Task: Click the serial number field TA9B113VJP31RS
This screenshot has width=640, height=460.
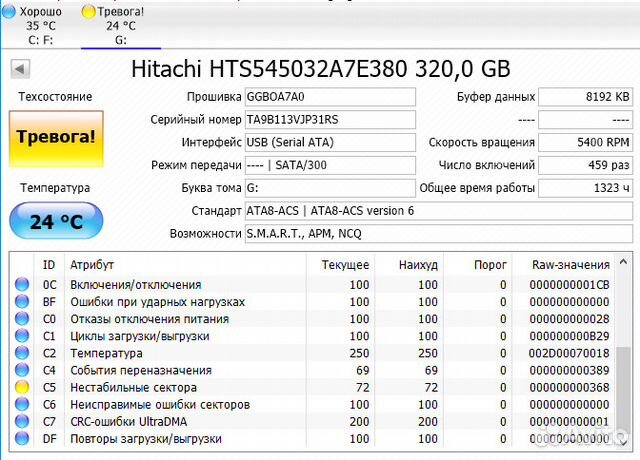Action: coord(330,120)
